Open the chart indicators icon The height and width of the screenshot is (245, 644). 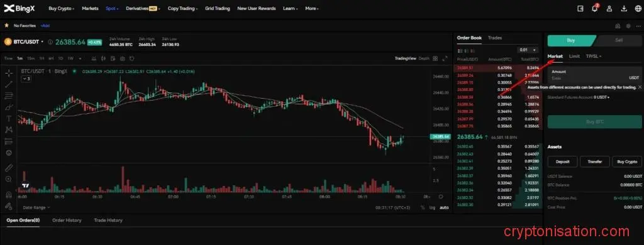pyautogui.click(x=94, y=58)
